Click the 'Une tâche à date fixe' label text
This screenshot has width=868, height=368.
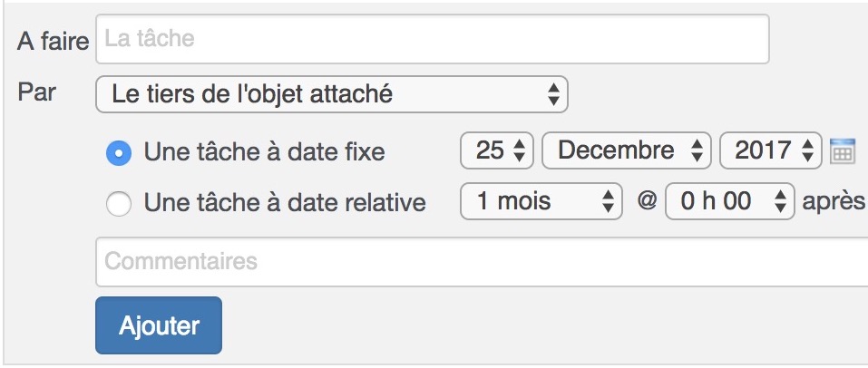click(265, 151)
